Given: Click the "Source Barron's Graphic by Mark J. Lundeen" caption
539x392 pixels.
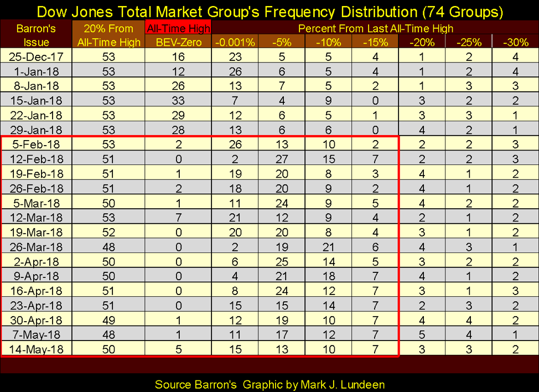Looking at the screenshot, I should (x=270, y=384).
